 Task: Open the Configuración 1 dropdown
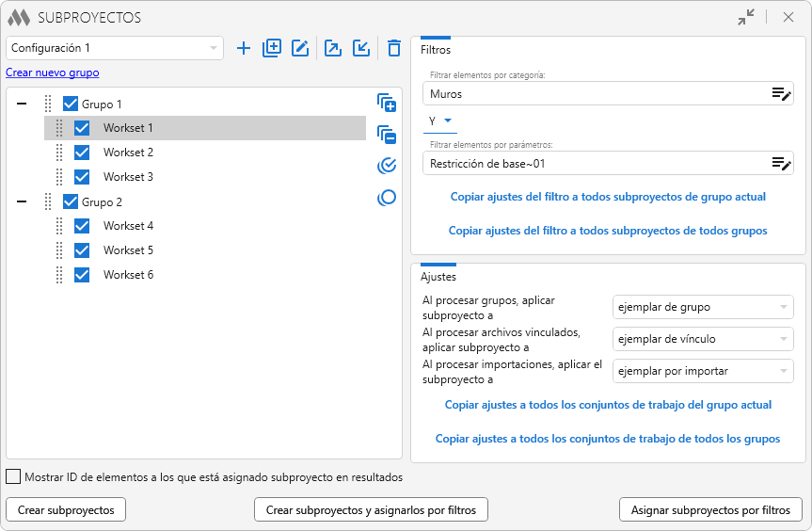pyautogui.click(x=115, y=48)
